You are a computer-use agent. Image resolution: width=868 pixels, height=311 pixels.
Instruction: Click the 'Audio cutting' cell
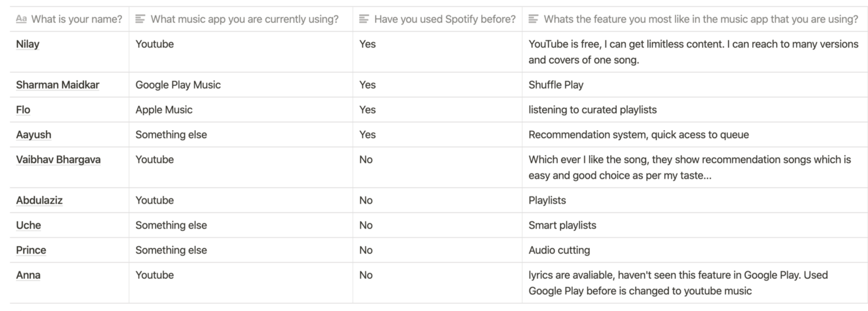(695, 250)
